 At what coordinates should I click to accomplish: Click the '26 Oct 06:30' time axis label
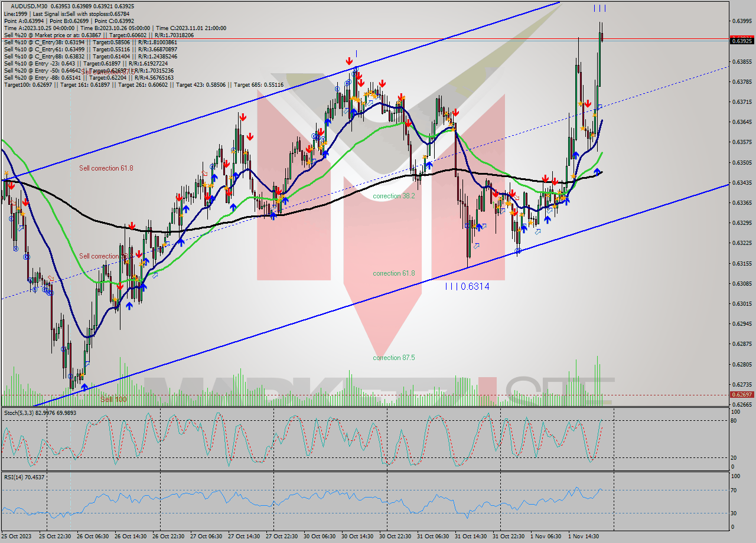(x=93, y=536)
